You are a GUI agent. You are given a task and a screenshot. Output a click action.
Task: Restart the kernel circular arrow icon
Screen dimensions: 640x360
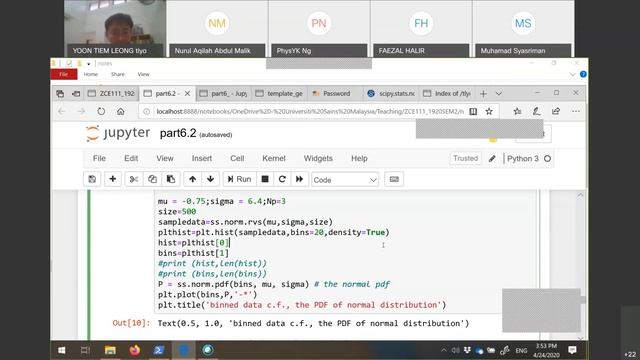pyautogui.click(x=282, y=179)
